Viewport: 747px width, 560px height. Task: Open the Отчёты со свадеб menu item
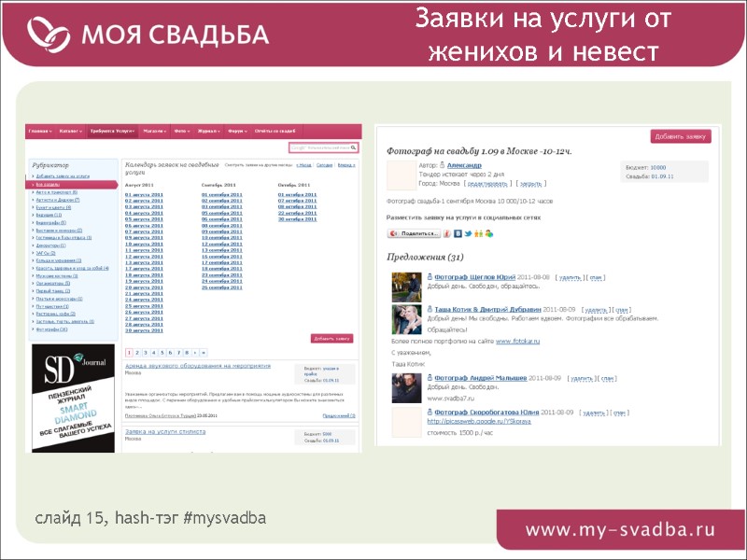point(275,131)
